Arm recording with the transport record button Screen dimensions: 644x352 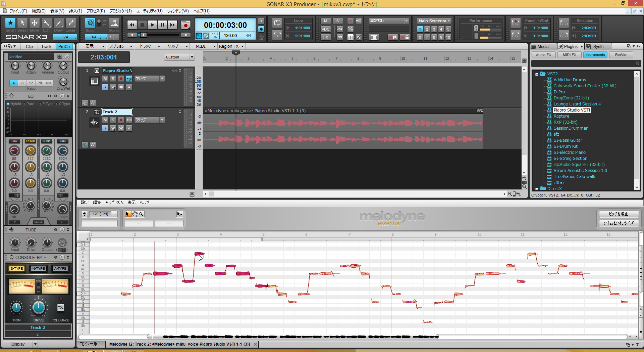tap(185, 25)
